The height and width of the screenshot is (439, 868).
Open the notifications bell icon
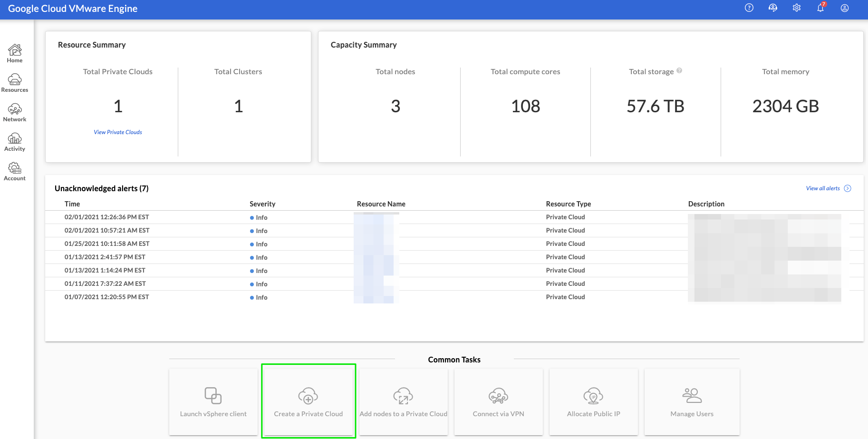coord(820,8)
